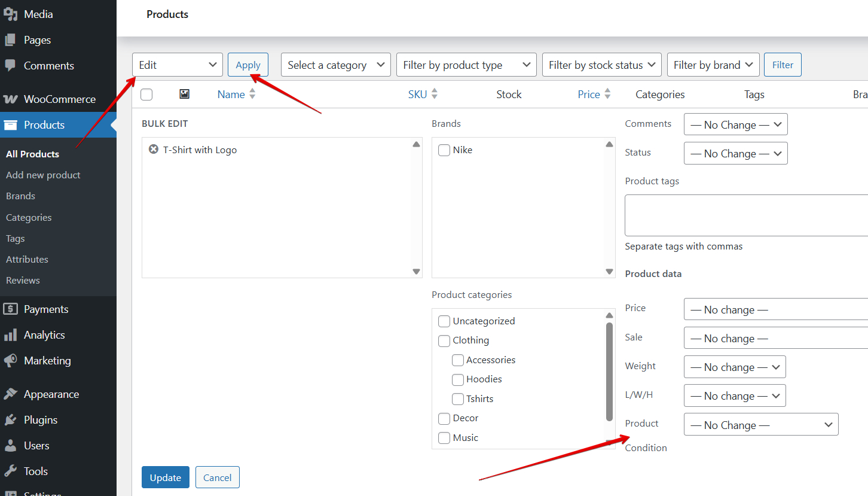The width and height of the screenshot is (868, 496).
Task: Go to Add new product in sidebar
Action: click(43, 175)
